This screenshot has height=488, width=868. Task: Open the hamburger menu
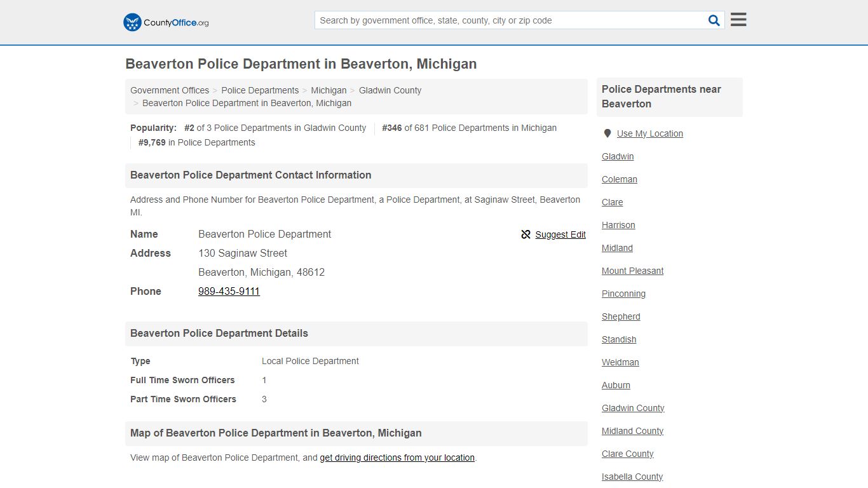click(x=738, y=20)
